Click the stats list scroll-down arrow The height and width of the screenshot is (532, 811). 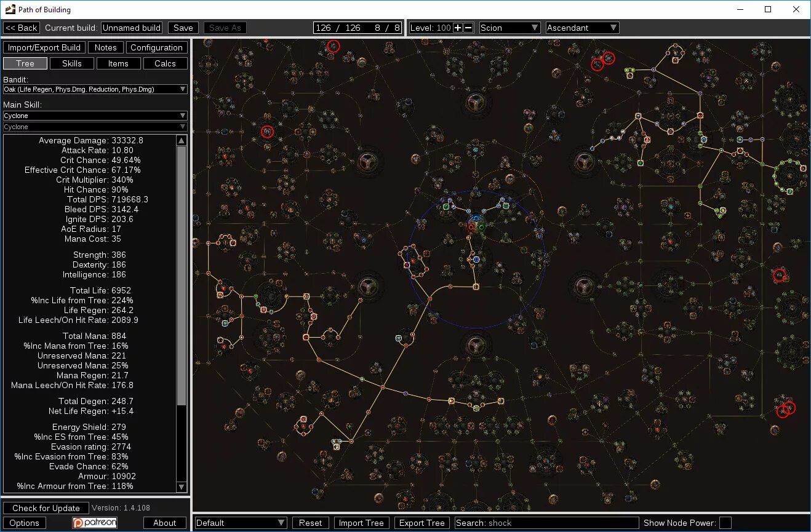pyautogui.click(x=181, y=487)
